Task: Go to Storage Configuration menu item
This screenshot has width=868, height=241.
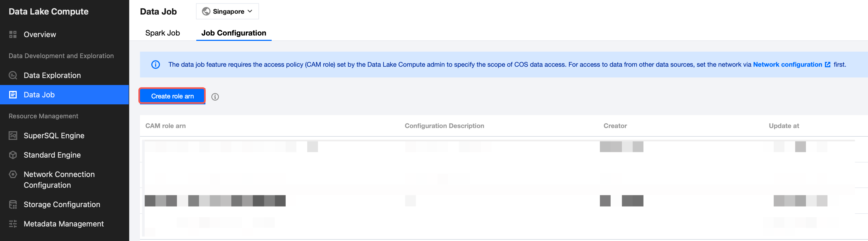Action: click(62, 205)
